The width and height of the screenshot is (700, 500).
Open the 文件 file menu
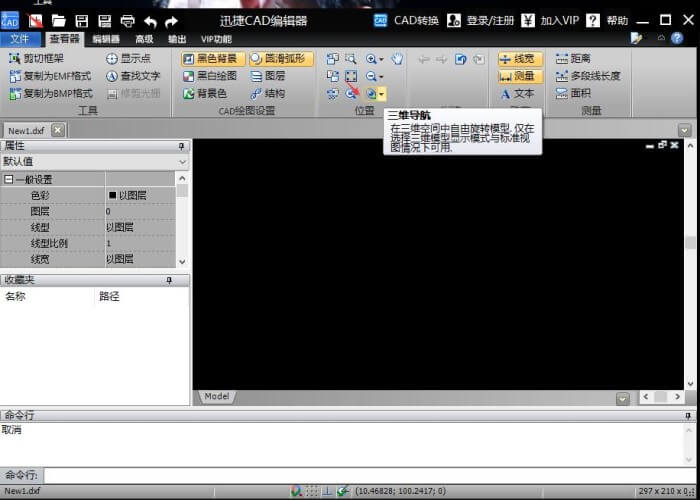[x=20, y=39]
